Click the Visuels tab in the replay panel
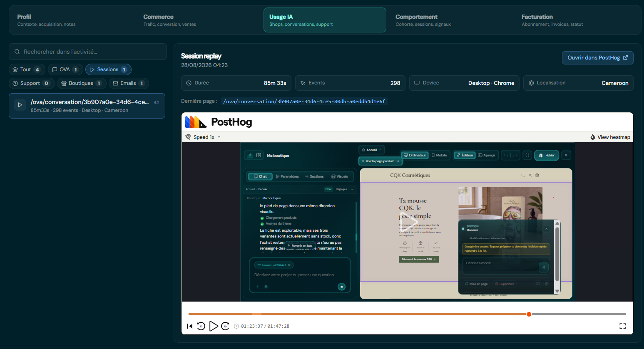 340,176
